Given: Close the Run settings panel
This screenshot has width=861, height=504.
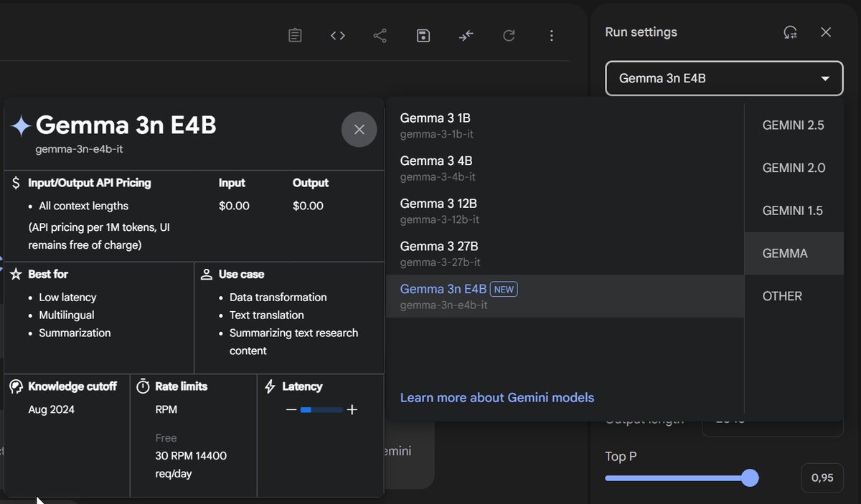Looking at the screenshot, I should coord(826,32).
